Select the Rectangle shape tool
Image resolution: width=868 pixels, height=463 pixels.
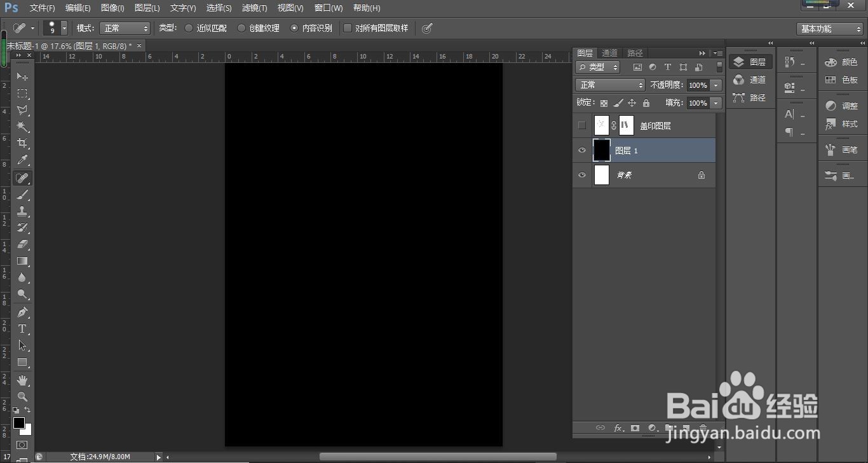[22, 362]
